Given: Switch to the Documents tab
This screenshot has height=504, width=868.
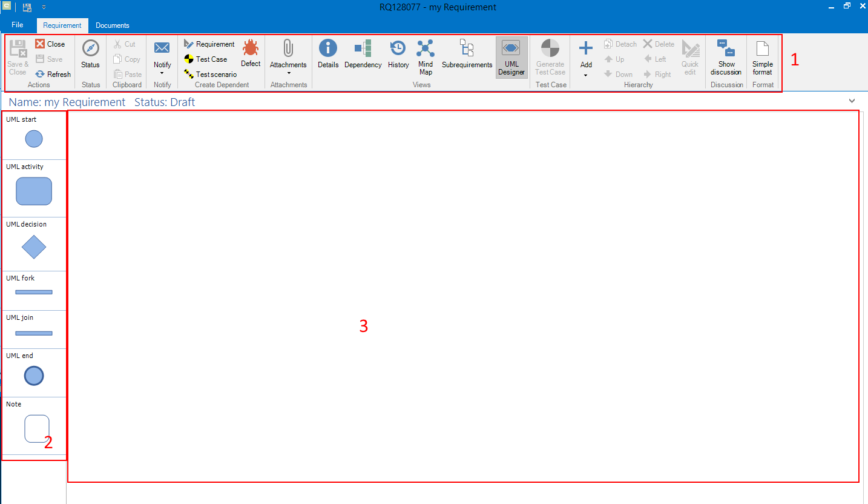Looking at the screenshot, I should 113,25.
